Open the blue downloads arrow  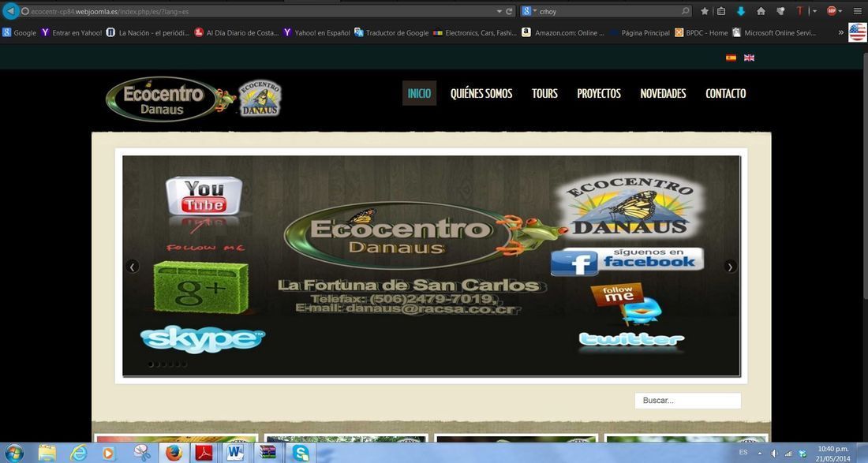[741, 11]
